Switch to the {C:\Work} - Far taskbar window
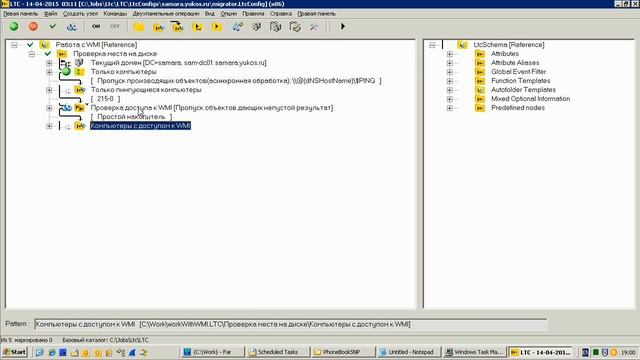The height and width of the screenshot is (360, 640). point(212,352)
